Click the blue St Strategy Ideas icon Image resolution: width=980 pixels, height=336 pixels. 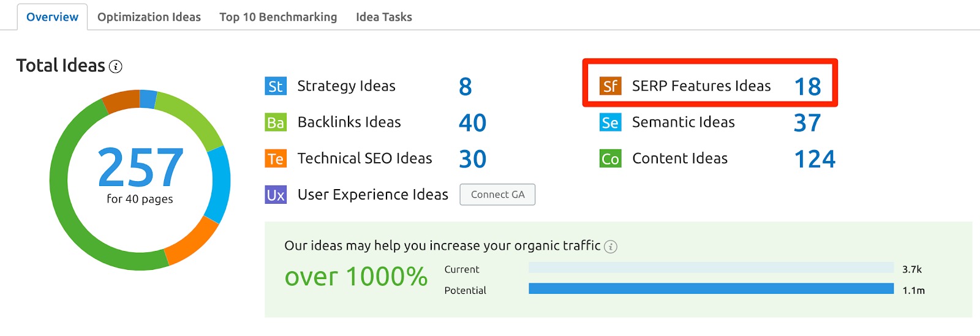coord(276,86)
